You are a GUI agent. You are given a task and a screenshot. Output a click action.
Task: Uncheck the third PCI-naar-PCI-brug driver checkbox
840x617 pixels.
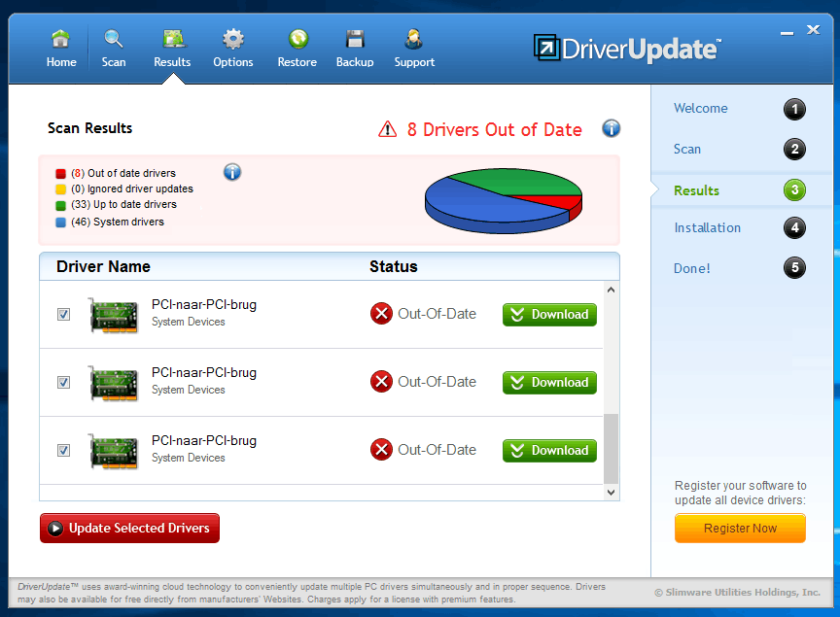pyautogui.click(x=64, y=451)
